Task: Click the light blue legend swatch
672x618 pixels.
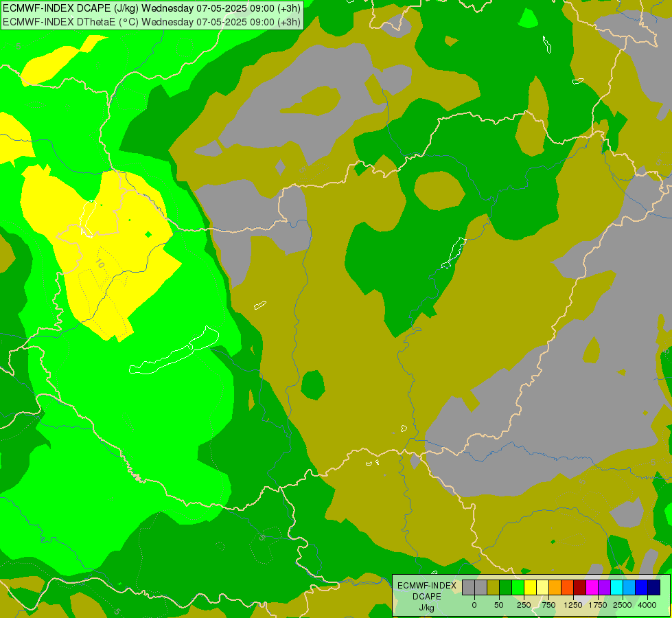Action: coord(629,588)
